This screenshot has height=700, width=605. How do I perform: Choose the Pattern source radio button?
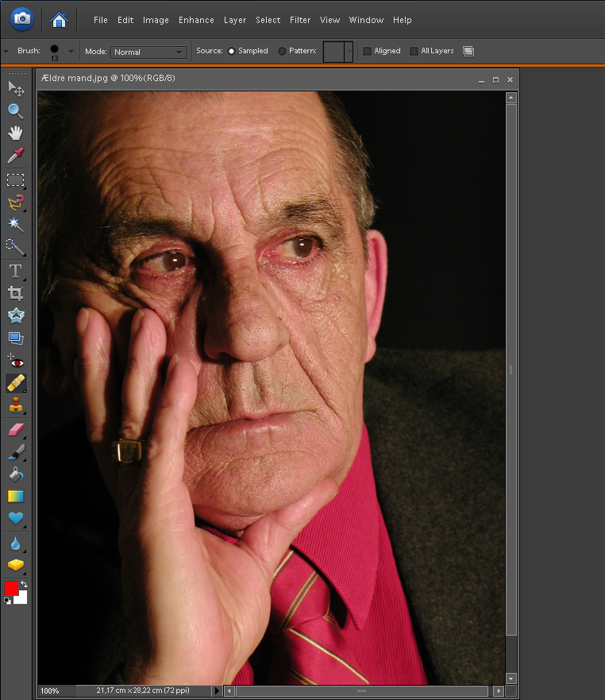[283, 52]
